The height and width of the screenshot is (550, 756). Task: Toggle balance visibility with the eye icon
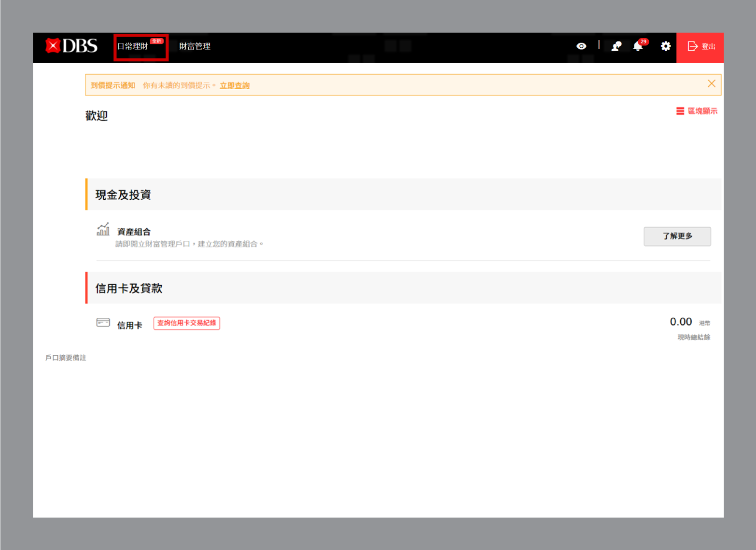(581, 46)
